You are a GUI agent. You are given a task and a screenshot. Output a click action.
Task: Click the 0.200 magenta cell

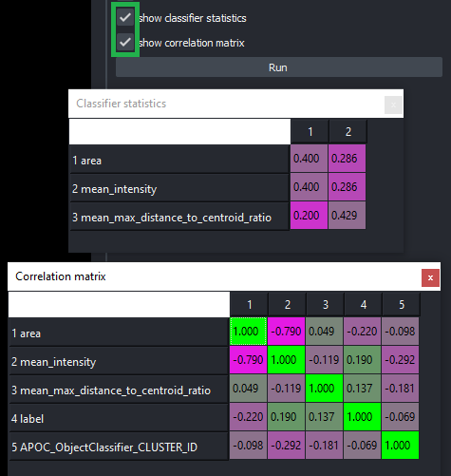pos(309,216)
